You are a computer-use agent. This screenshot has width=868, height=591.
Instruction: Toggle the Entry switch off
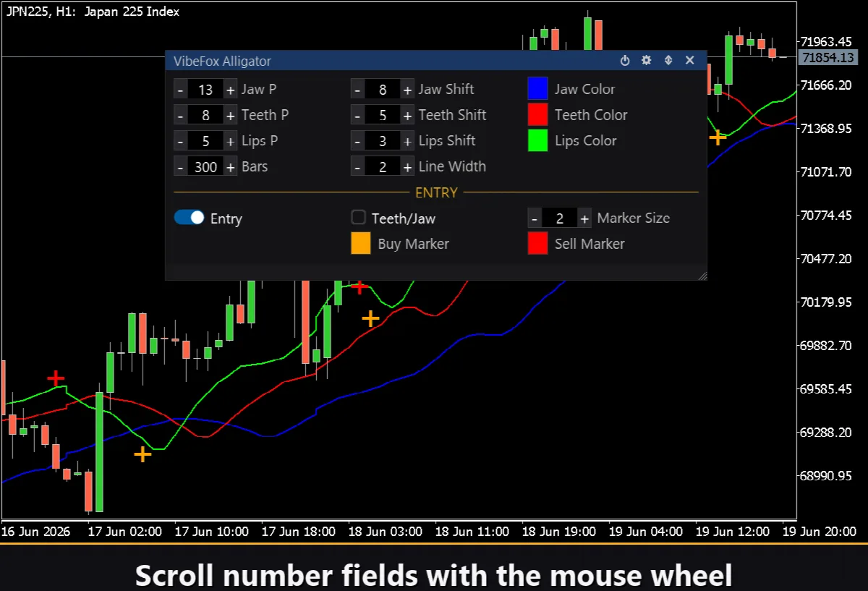190,218
